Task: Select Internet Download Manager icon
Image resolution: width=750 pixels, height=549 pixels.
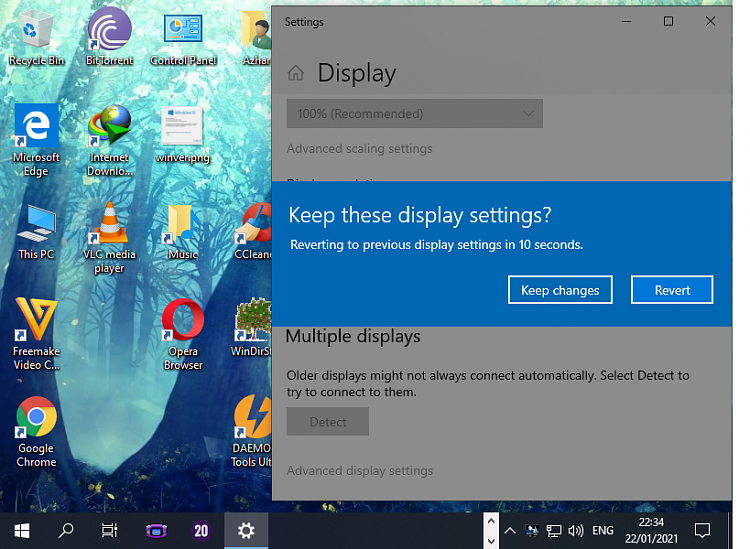Action: click(x=110, y=140)
